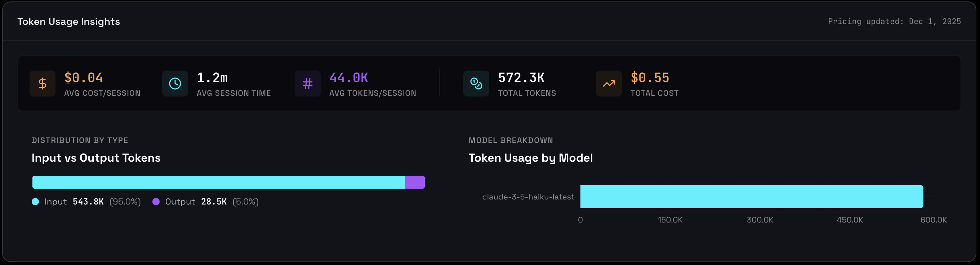Expand the MODEL BREAKDOWN section

click(x=511, y=140)
